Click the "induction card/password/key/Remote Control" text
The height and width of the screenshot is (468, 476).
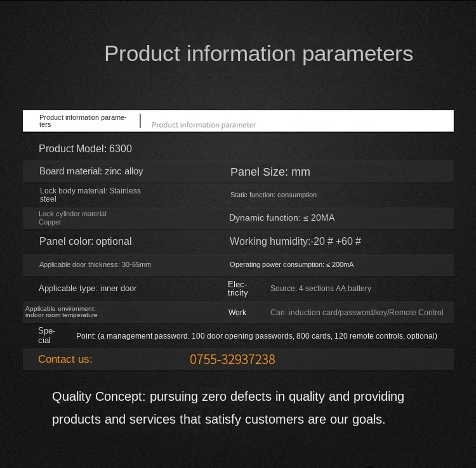(357, 313)
